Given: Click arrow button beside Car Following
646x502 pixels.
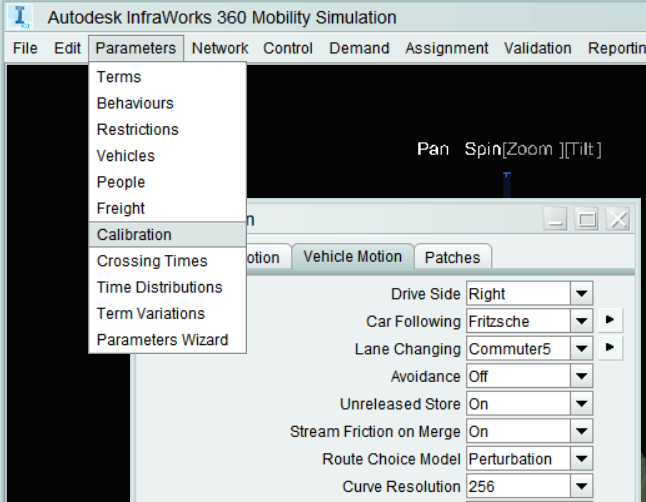Looking at the screenshot, I should click(610, 320).
